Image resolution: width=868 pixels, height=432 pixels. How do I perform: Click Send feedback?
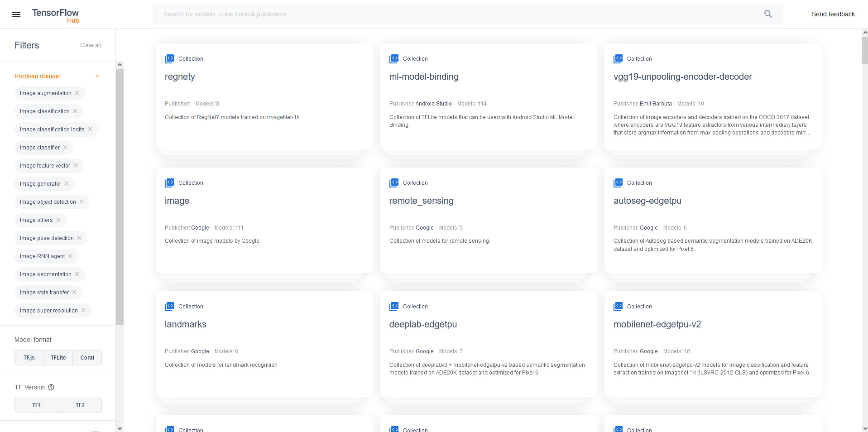point(833,14)
